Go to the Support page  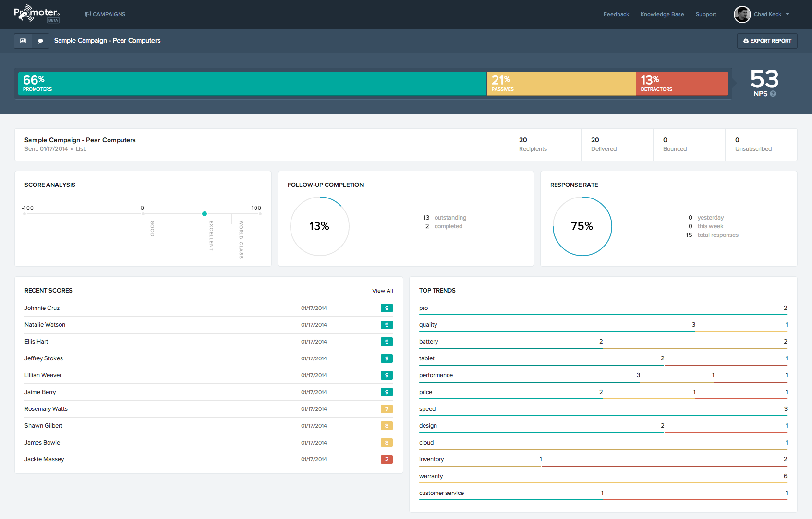pos(706,14)
